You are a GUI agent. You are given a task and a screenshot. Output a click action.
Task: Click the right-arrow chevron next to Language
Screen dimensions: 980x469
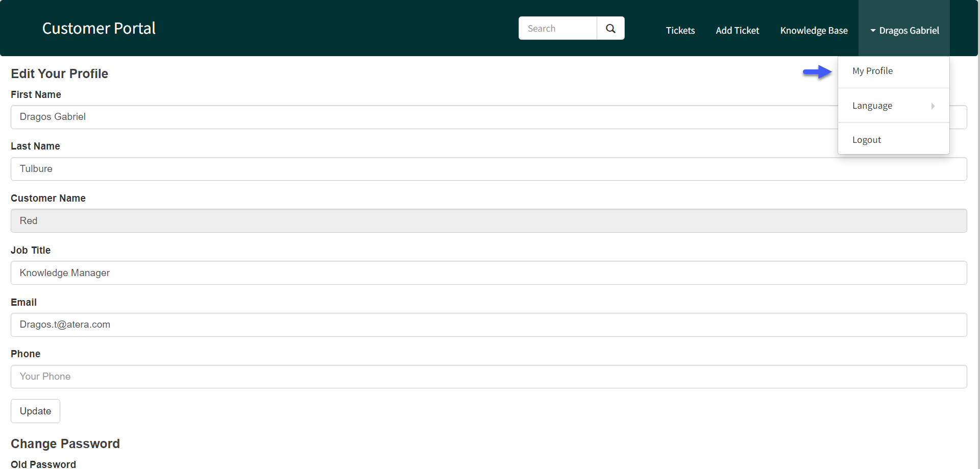(933, 106)
